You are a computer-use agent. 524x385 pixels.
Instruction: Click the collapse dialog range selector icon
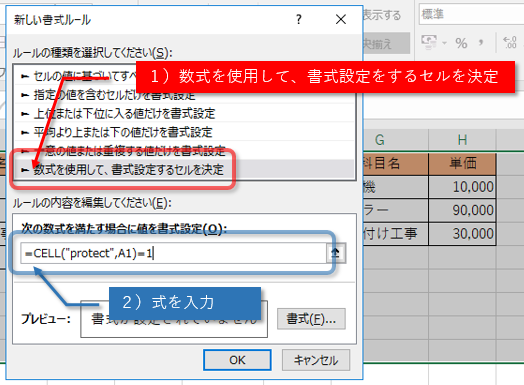(x=336, y=253)
